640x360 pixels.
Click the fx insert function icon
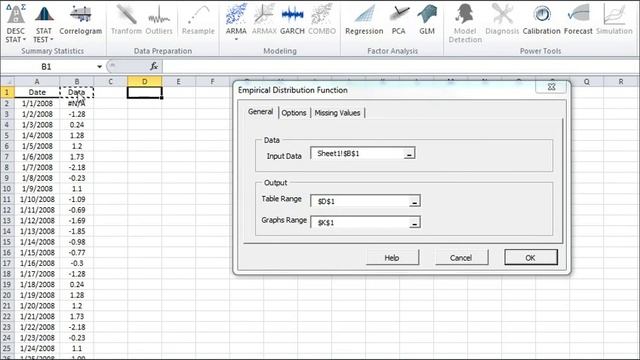click(x=154, y=66)
